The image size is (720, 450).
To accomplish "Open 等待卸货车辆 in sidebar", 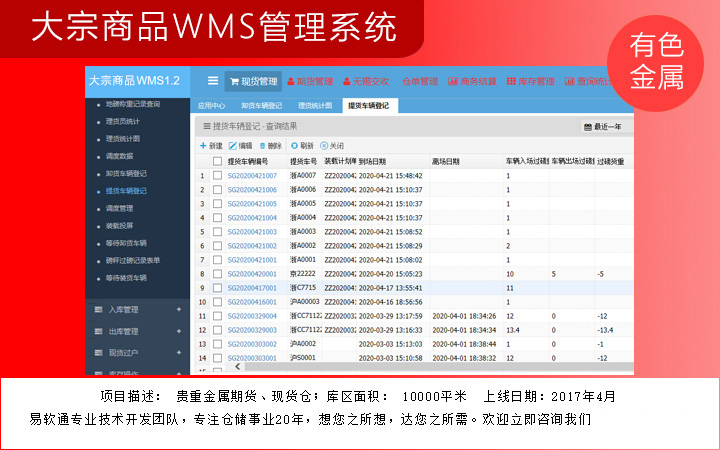I will click(x=126, y=243).
